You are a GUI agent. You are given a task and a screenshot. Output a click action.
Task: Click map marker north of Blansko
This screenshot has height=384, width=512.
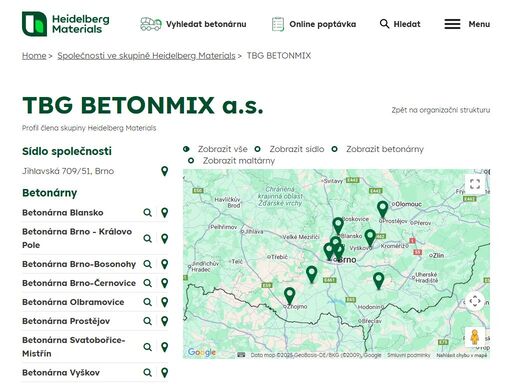pyautogui.click(x=338, y=226)
